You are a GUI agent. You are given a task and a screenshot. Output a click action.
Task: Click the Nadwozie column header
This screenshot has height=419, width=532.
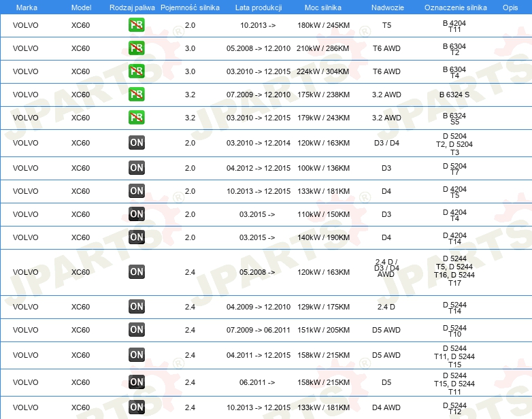[x=388, y=7]
